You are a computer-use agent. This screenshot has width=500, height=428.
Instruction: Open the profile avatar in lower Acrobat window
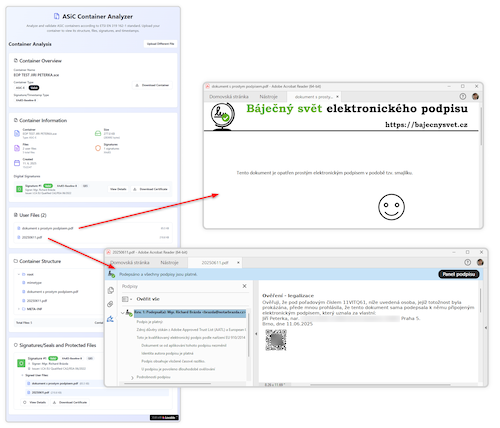(x=480, y=262)
